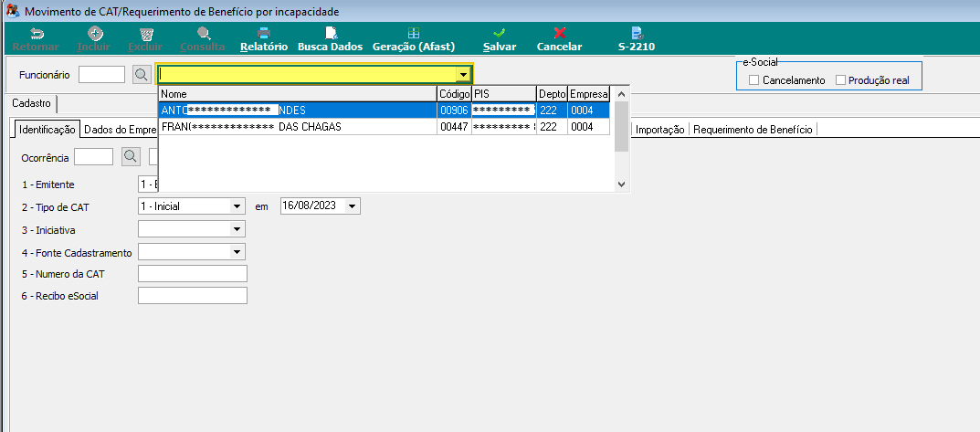Sort list by Código column header

pos(454,94)
